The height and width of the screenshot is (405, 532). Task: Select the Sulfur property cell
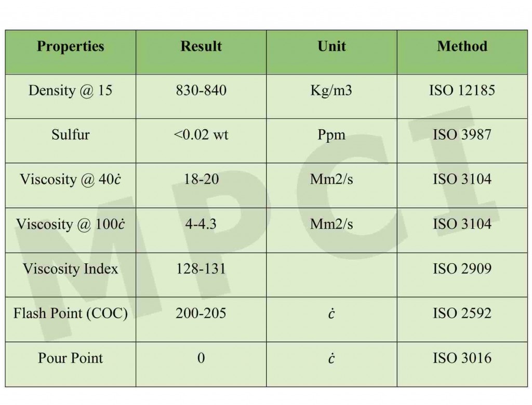(71, 135)
